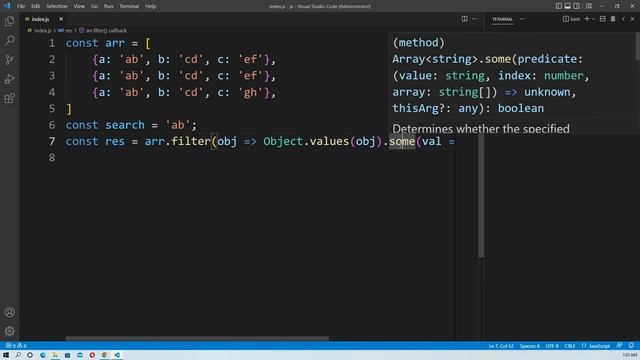
Task: Toggle primary side bar layout icon
Action: [x=558, y=6]
